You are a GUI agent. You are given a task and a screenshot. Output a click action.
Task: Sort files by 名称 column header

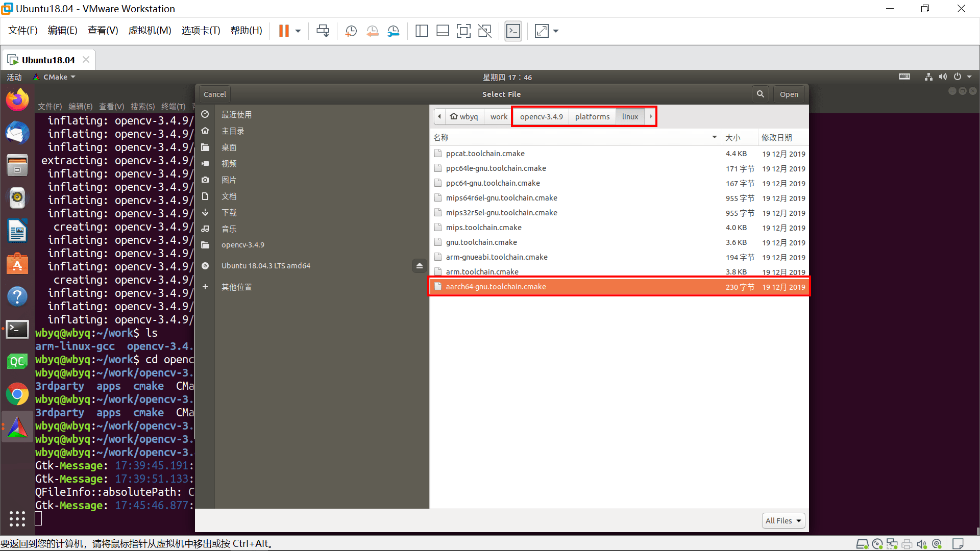[x=576, y=138]
